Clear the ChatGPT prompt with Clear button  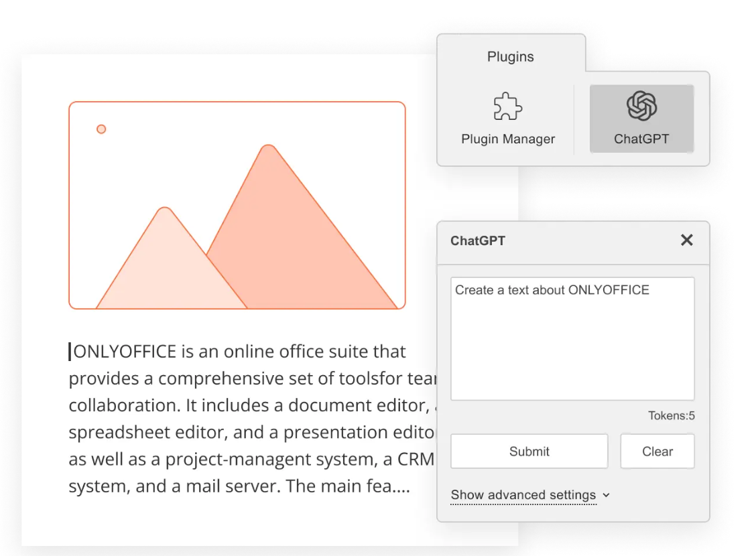pyautogui.click(x=657, y=451)
